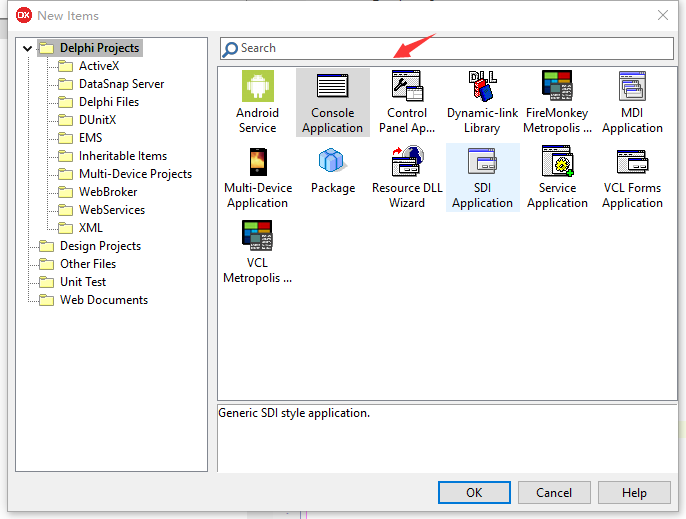The height and width of the screenshot is (519, 686).
Task: Select FireMonkey Metropolis project icon
Action: (557, 86)
